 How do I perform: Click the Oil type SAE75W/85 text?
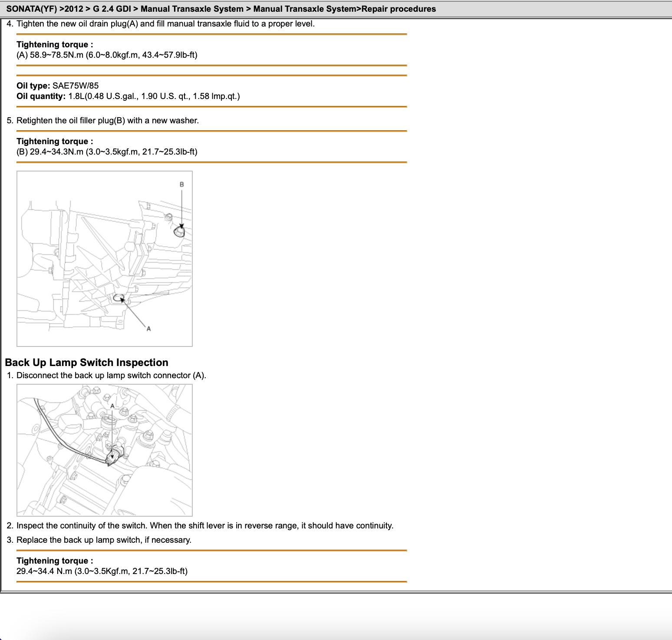pos(57,86)
